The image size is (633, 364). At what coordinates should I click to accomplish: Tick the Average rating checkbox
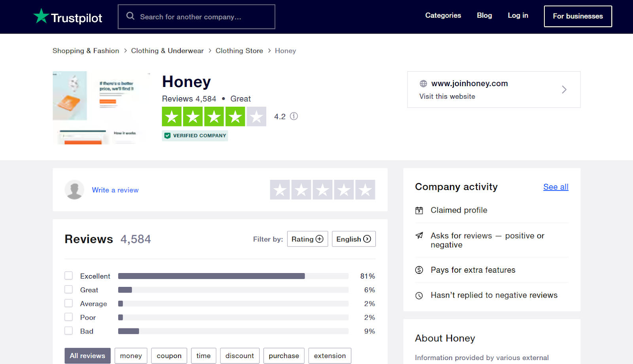click(68, 303)
